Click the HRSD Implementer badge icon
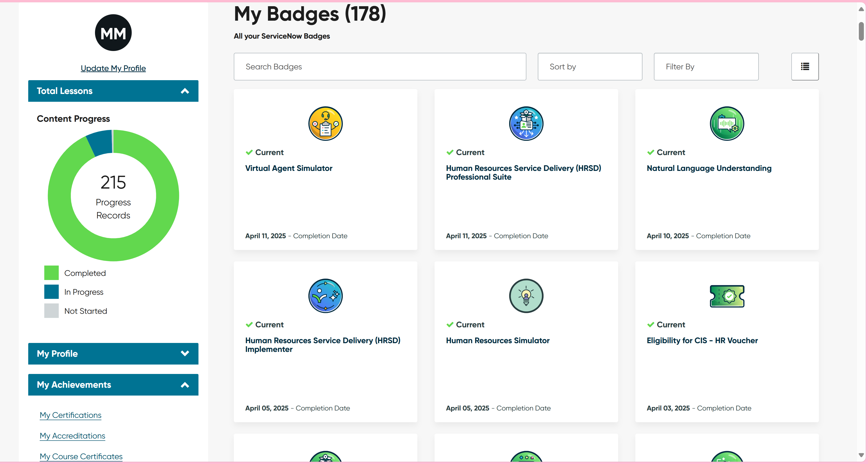 click(x=325, y=296)
